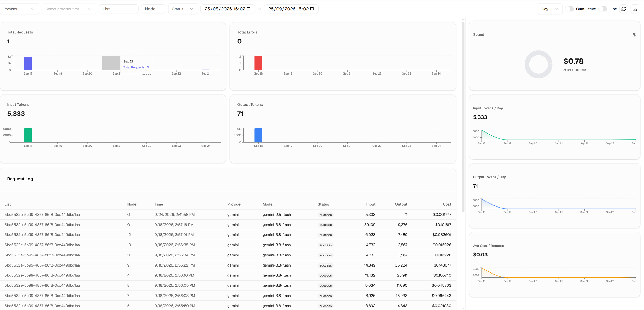The height and width of the screenshot is (310, 644).
Task: Click the refresh data icon
Action: click(624, 9)
